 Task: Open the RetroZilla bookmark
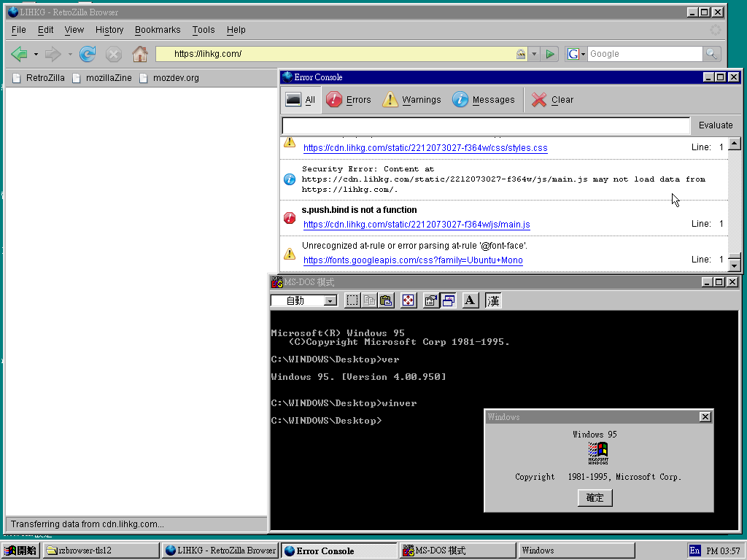(39, 77)
